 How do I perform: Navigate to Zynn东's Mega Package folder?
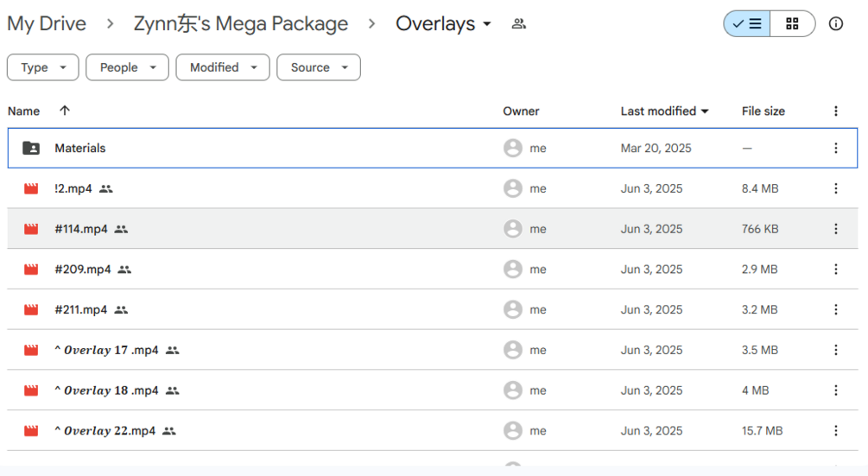241,24
